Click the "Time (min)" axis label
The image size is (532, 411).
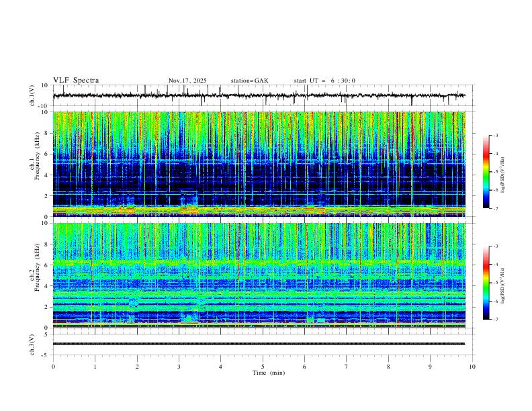tap(269, 373)
